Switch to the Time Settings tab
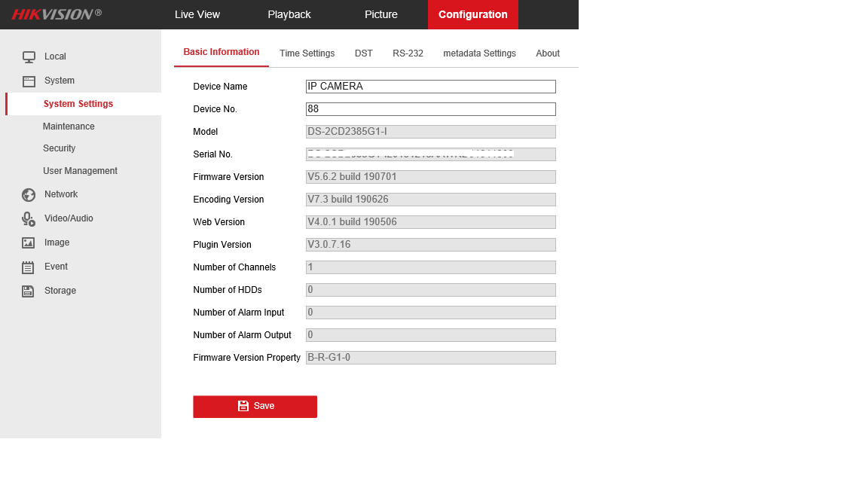This screenshot has width=868, height=488. coord(307,53)
